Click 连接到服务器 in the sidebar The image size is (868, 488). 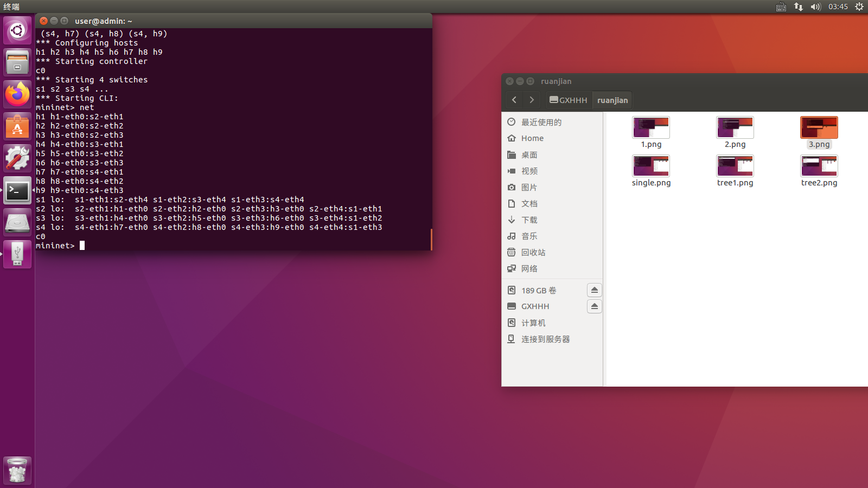click(545, 339)
